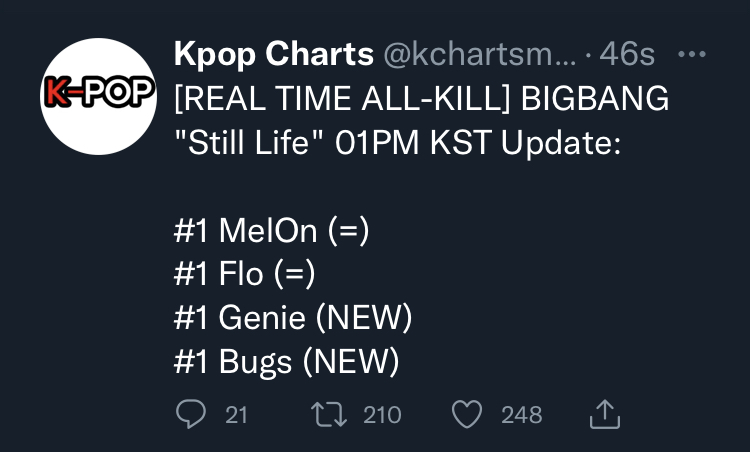Like the tweet with the heart icon
This screenshot has width=750, height=452.
tap(467, 414)
